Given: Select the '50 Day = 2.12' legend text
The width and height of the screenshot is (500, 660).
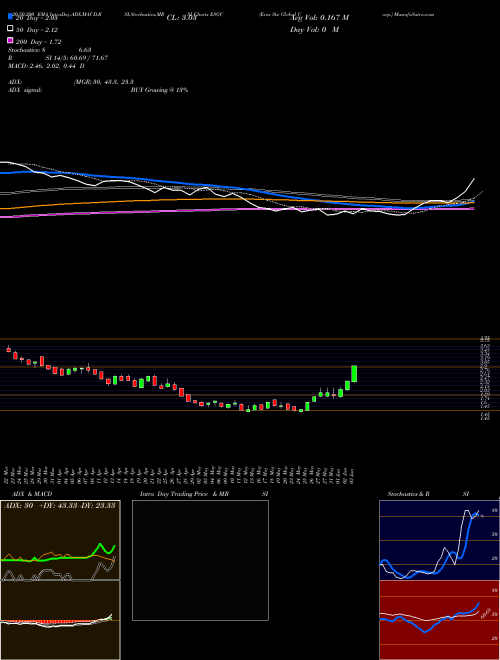Looking at the screenshot, I should (37, 30).
